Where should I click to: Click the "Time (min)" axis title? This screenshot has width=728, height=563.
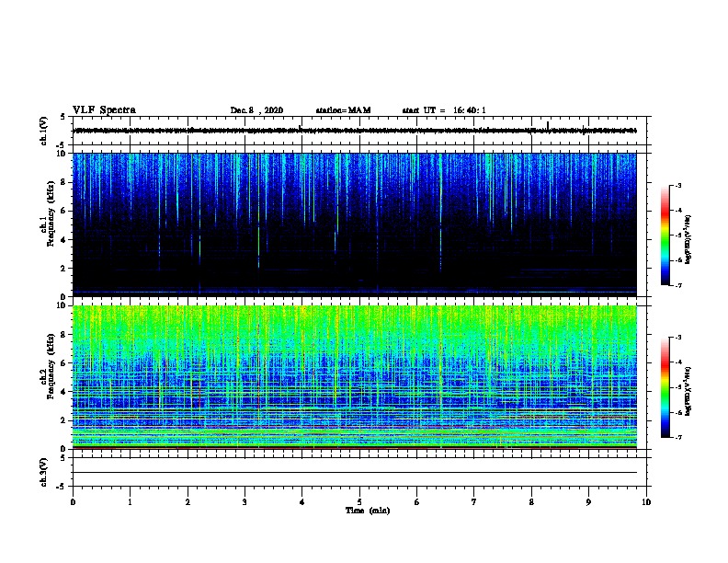tap(368, 511)
